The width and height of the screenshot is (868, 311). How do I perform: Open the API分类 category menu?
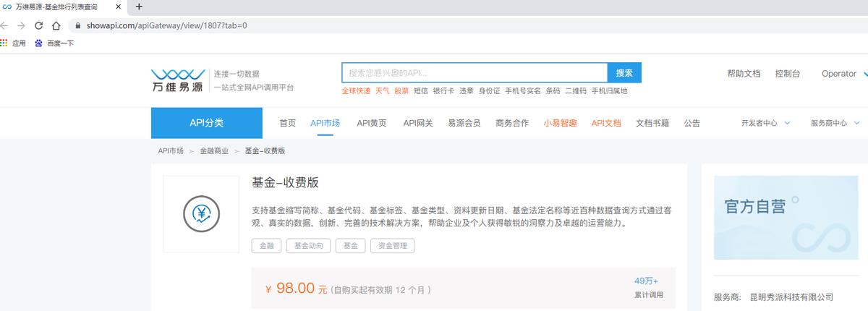click(207, 123)
